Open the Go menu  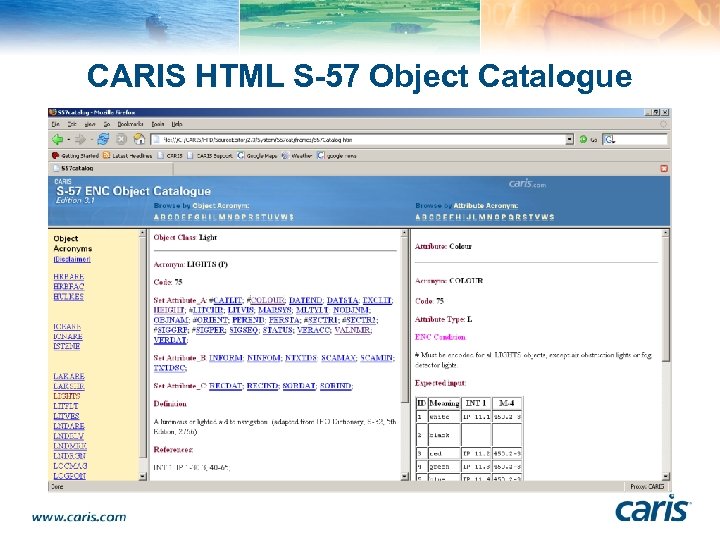click(x=107, y=124)
